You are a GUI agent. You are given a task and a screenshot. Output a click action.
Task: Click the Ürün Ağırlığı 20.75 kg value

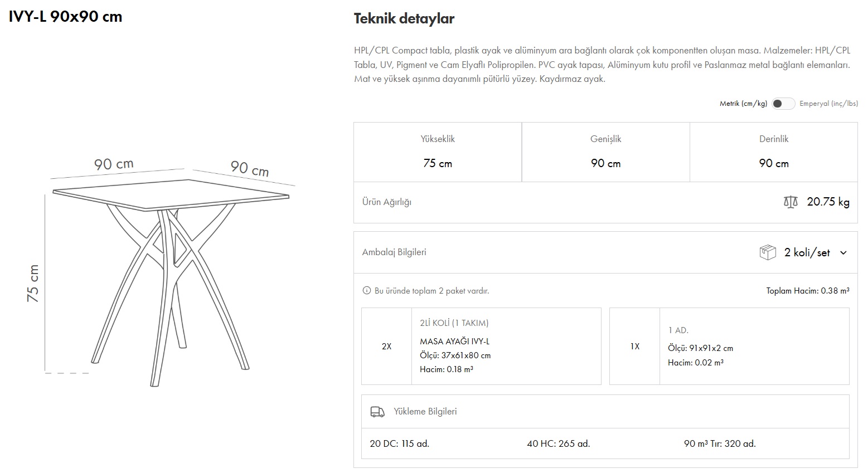click(x=828, y=202)
